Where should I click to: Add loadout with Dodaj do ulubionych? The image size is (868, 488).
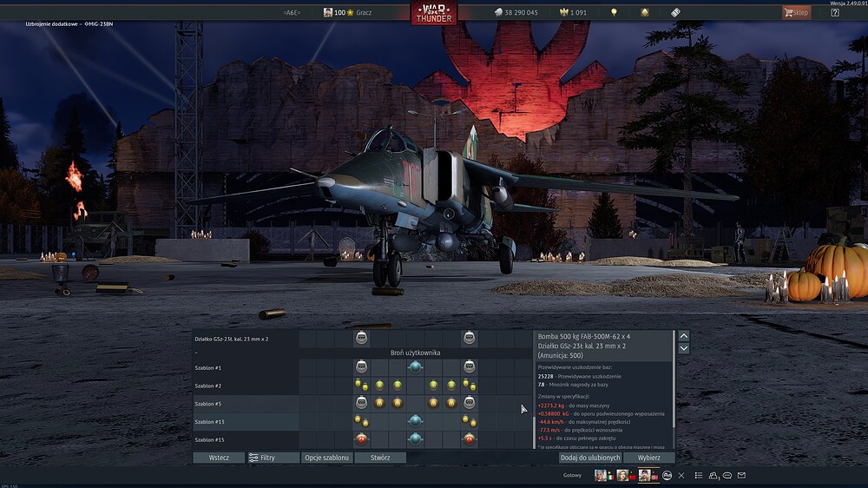(x=589, y=458)
